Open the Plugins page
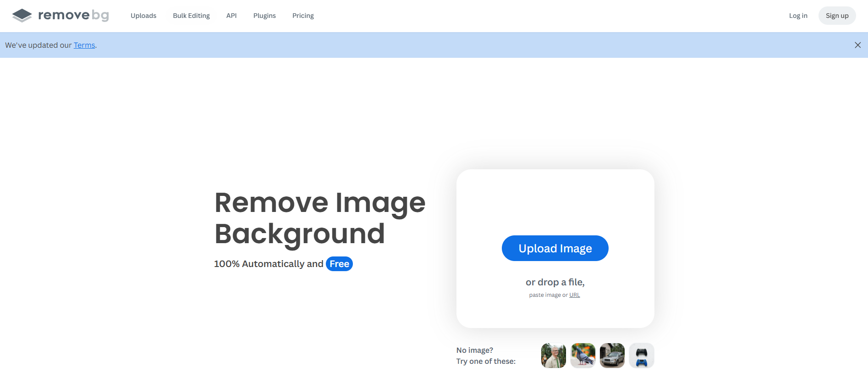Image resolution: width=868 pixels, height=373 pixels. coord(264,16)
